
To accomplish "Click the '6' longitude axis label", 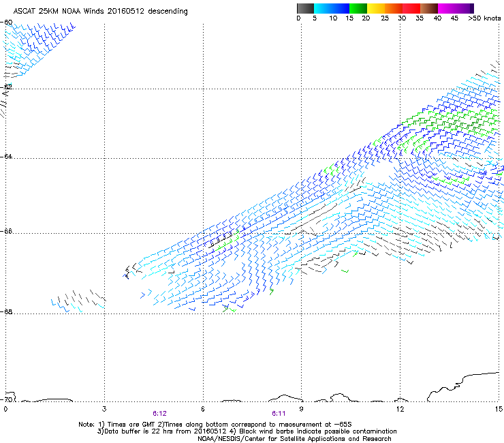I will [x=203, y=409].
